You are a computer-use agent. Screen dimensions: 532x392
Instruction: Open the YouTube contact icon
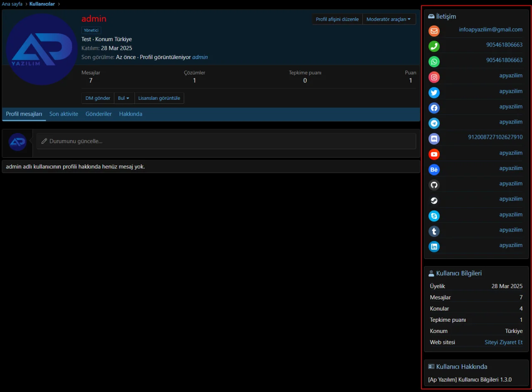click(434, 154)
